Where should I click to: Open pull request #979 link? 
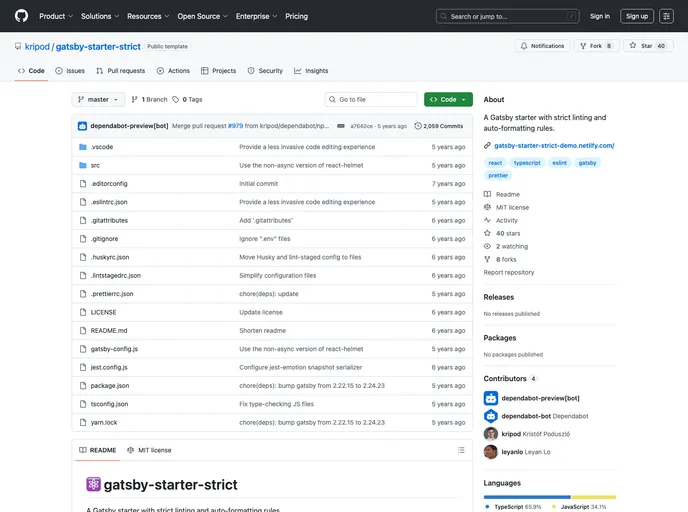click(x=235, y=126)
